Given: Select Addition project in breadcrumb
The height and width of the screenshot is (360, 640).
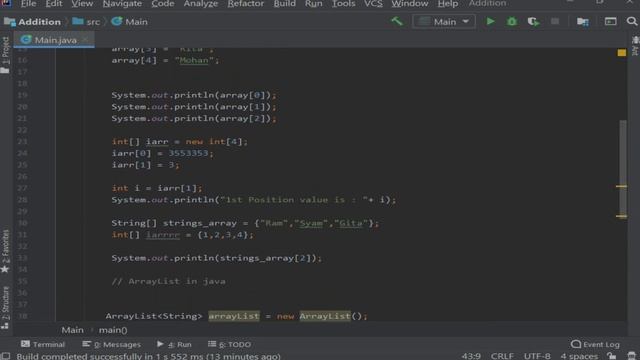Looking at the screenshot, I should click(32, 22).
